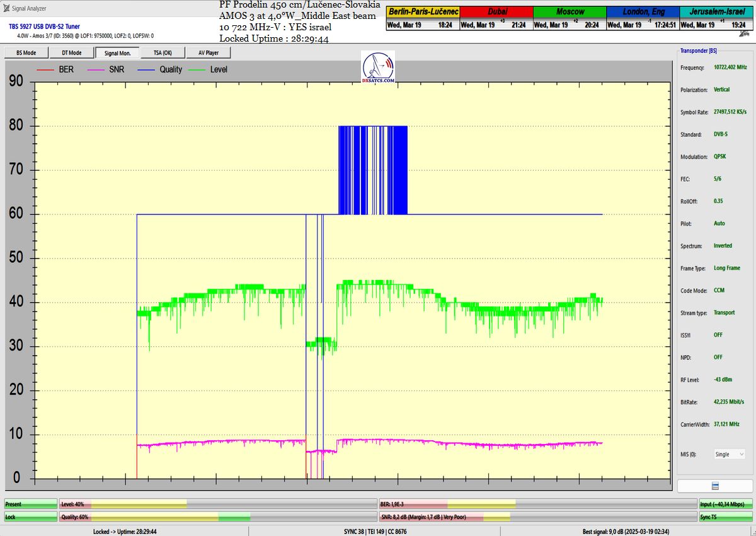Click the Input (~40,34 Mbps) indicator
This screenshot has width=756, height=536.
[725, 504]
